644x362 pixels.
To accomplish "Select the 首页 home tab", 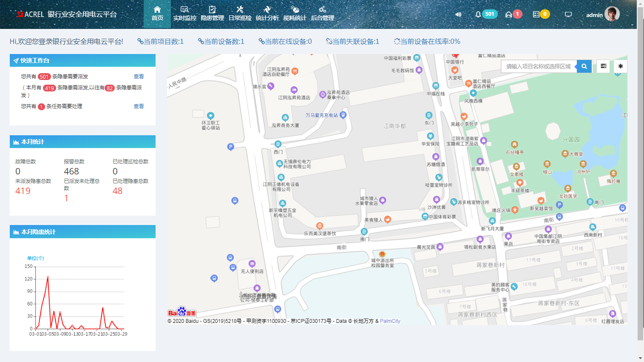I will click(157, 14).
